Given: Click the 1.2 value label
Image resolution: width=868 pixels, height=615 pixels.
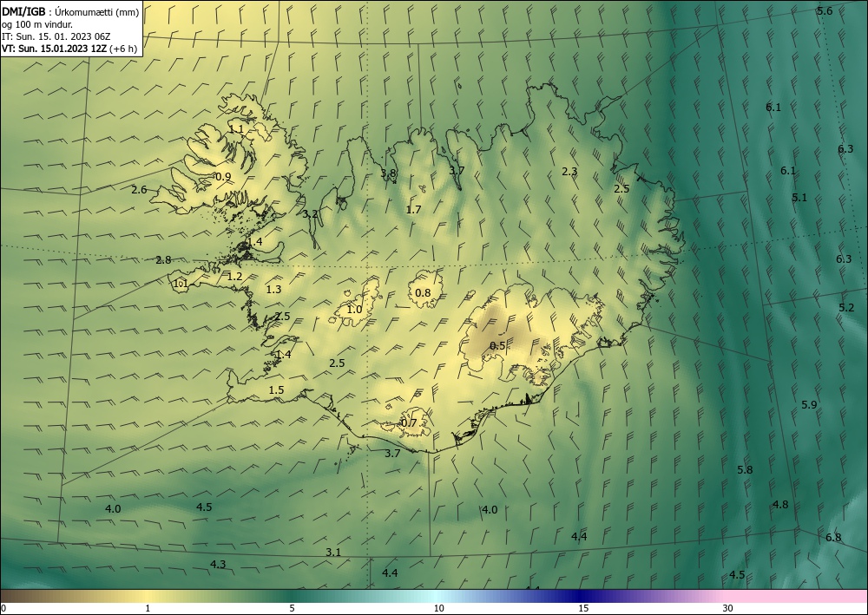Looking at the screenshot, I should 234,277.
